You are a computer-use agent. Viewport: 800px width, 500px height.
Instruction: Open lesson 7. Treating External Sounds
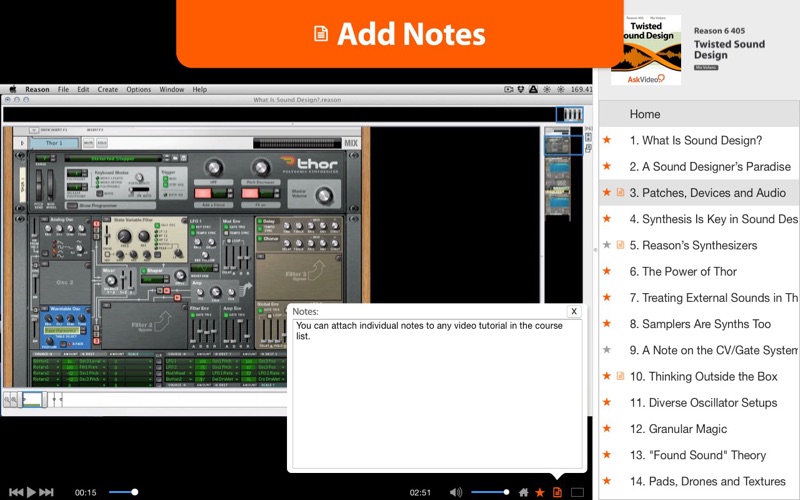[x=699, y=298]
